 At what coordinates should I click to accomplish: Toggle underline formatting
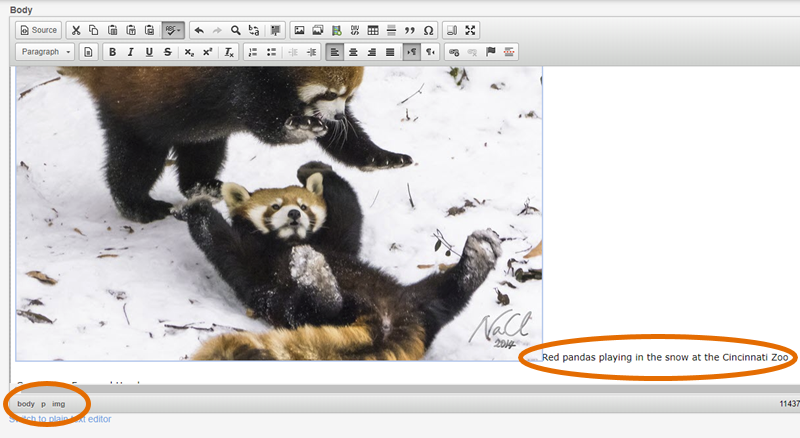coord(149,52)
